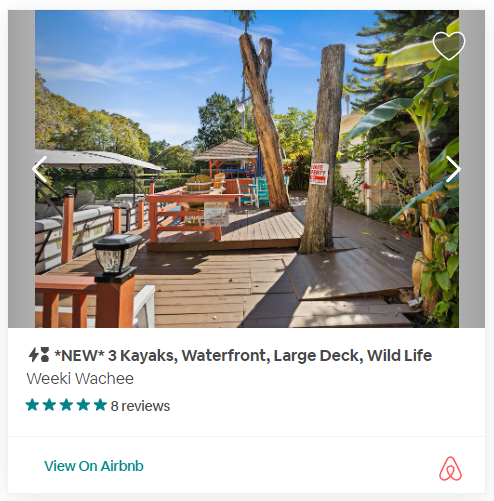Click the third rating star
This screenshot has width=494, height=501.
coord(66,405)
